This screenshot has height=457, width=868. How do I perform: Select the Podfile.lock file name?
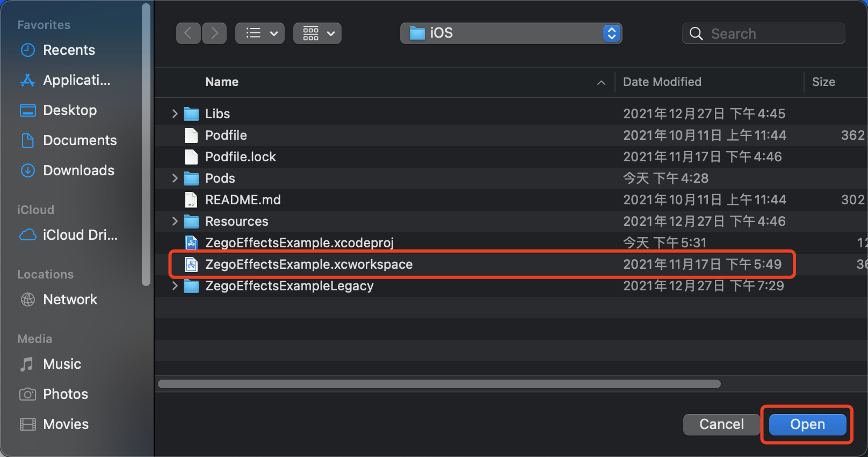pos(241,156)
